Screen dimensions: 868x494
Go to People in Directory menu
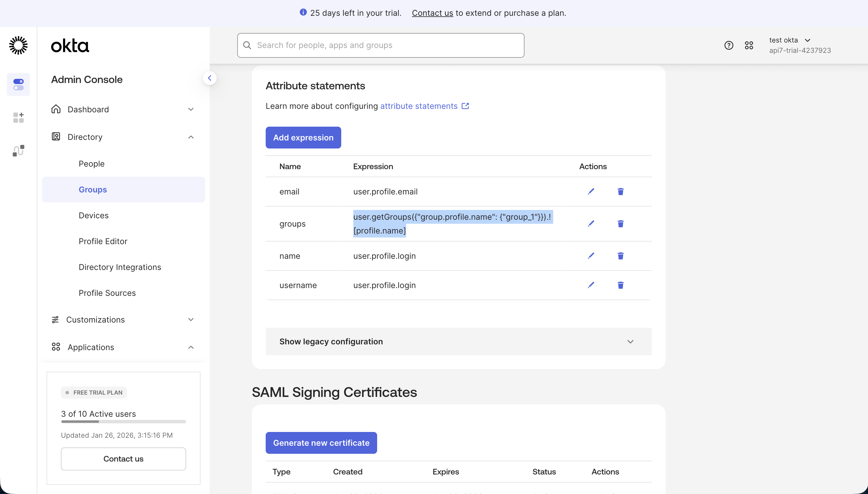(92, 163)
